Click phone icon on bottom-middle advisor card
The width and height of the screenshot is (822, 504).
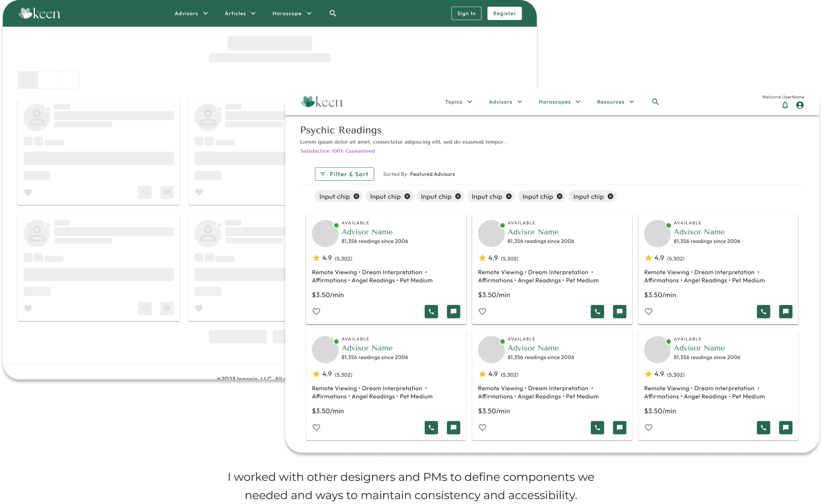pos(597,427)
